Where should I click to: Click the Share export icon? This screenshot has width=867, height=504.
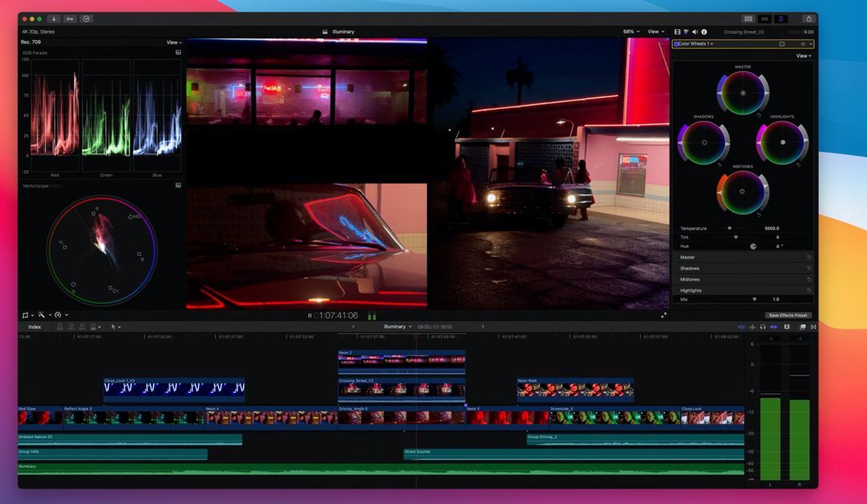click(x=808, y=19)
